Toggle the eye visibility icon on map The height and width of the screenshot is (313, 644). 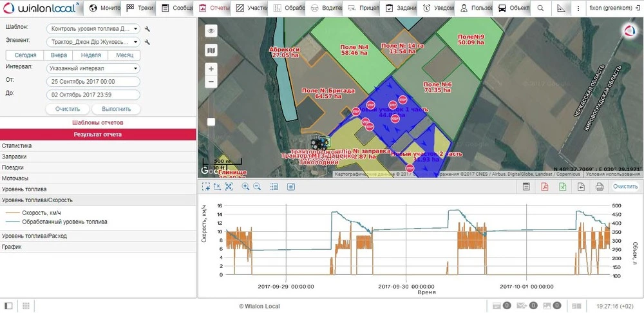click(211, 31)
